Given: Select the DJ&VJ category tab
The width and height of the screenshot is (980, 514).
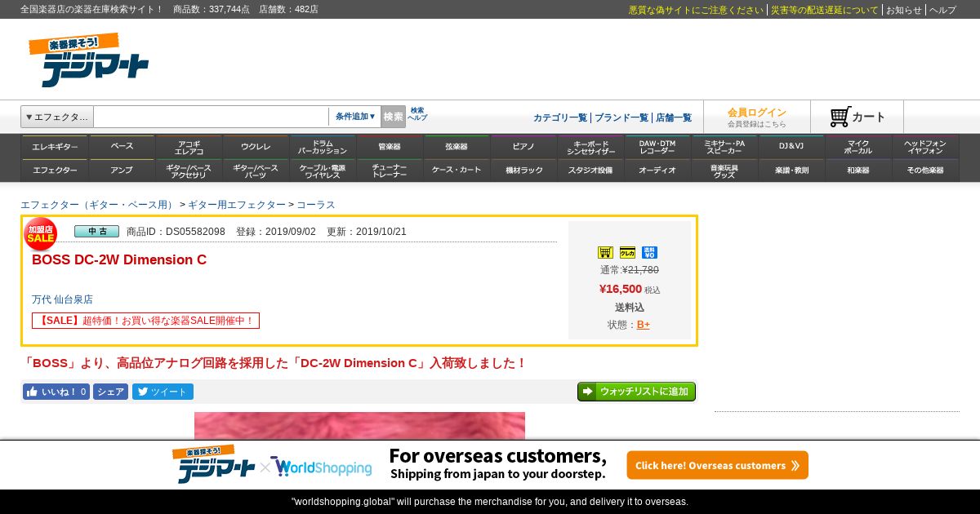Looking at the screenshot, I should [x=791, y=147].
